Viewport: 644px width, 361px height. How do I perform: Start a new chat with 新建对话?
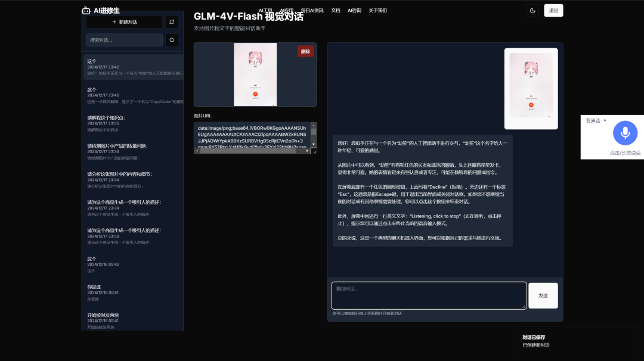pos(125,21)
